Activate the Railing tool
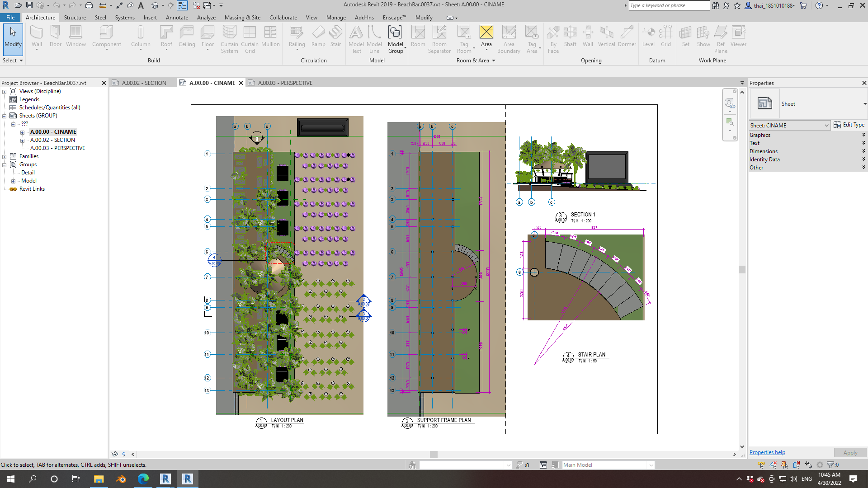This screenshot has width=868, height=488. (x=297, y=36)
